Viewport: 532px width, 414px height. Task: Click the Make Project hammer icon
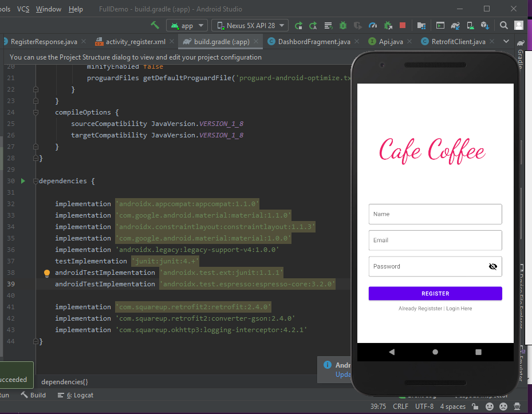point(155,25)
